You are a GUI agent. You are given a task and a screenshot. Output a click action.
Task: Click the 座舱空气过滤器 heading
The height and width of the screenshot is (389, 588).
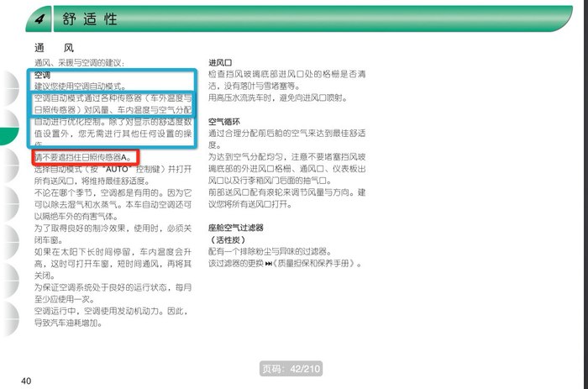click(235, 228)
